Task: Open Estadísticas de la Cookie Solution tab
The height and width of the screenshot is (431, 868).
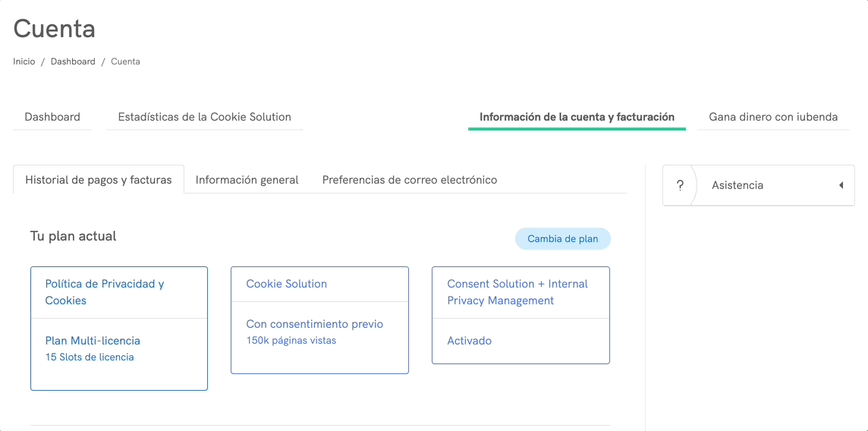Action: coord(204,117)
